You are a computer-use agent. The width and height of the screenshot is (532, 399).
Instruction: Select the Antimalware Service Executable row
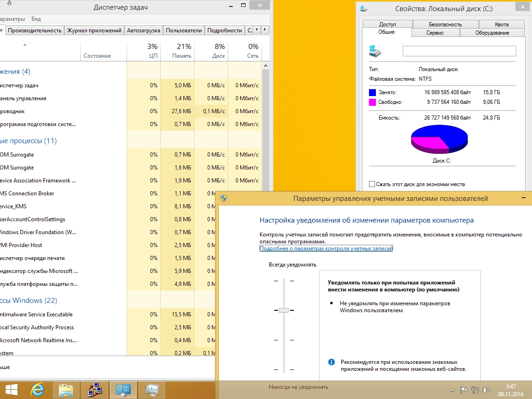108,314
